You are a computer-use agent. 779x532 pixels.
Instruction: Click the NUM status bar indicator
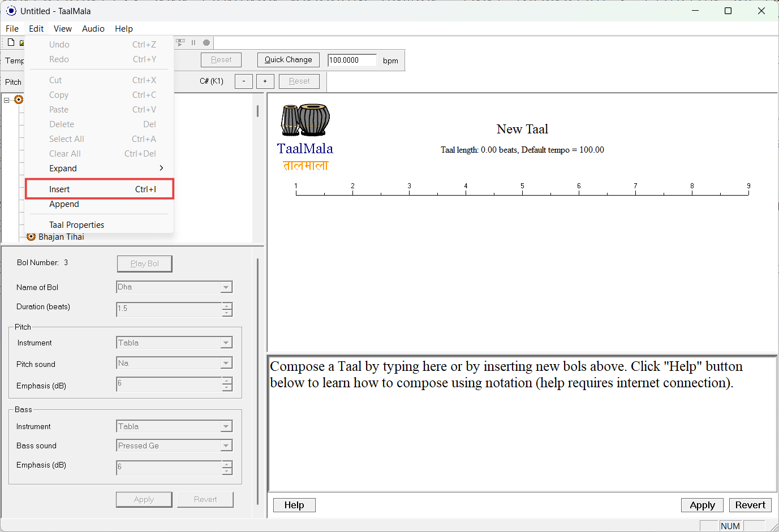(730, 526)
